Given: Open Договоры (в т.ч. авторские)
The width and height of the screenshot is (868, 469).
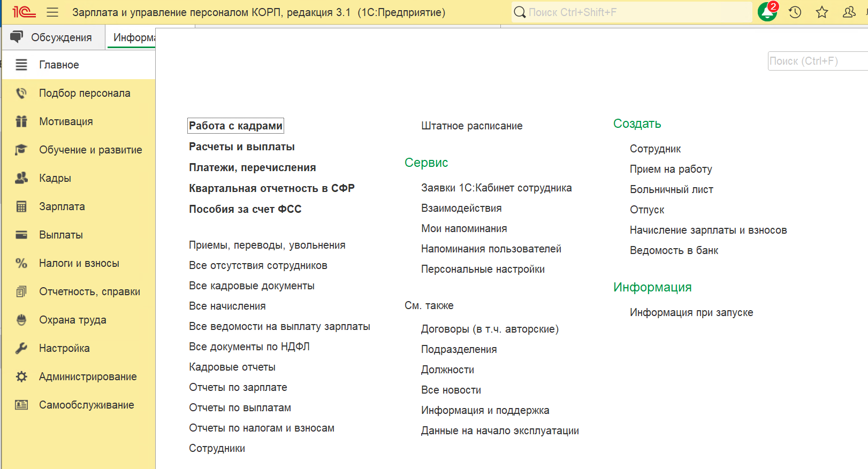Looking at the screenshot, I should [x=490, y=329].
